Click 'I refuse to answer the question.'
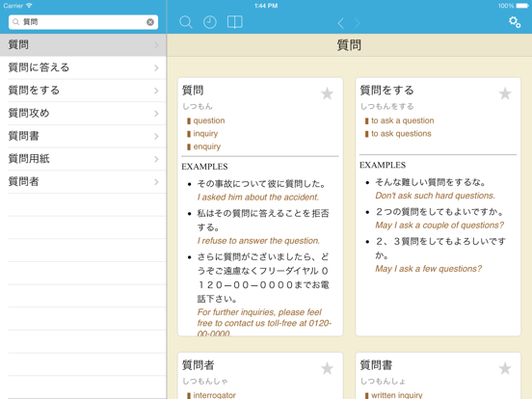 pyautogui.click(x=258, y=241)
